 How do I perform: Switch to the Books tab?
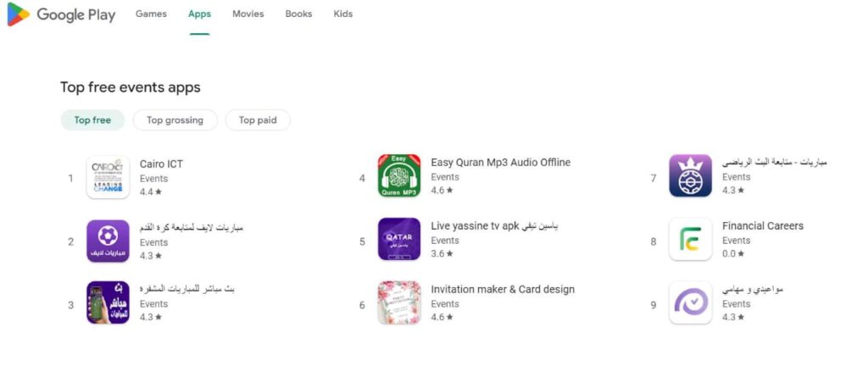298,14
